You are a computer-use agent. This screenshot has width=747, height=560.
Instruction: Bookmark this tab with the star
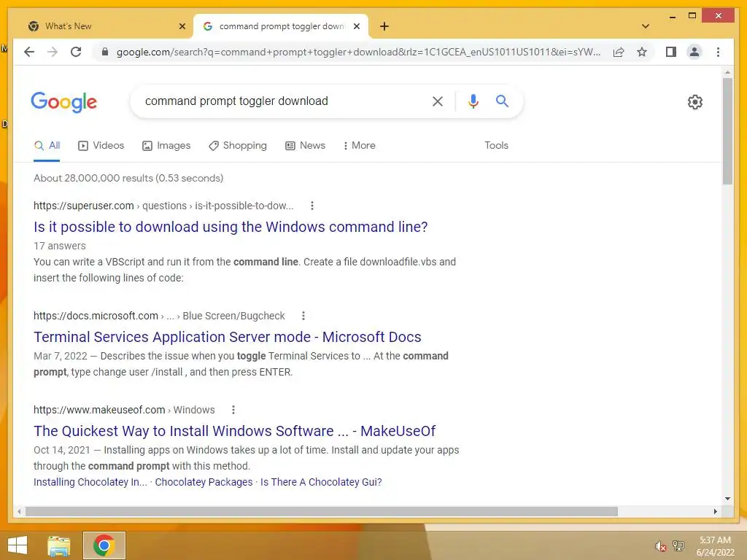[x=642, y=52]
